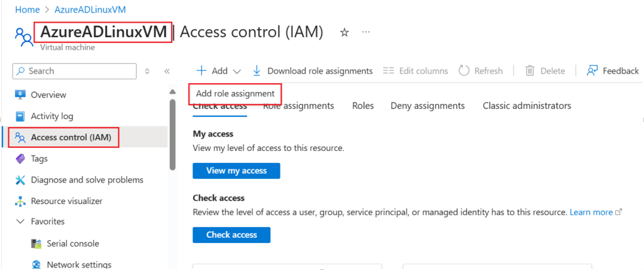Click the Diagnose and solve problems wrench icon
The height and width of the screenshot is (270, 644).
click(20, 180)
